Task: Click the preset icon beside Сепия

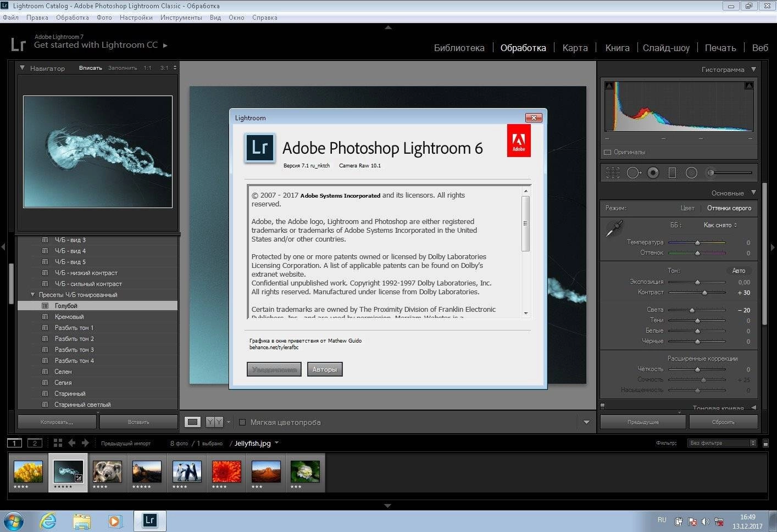Action: tap(45, 383)
